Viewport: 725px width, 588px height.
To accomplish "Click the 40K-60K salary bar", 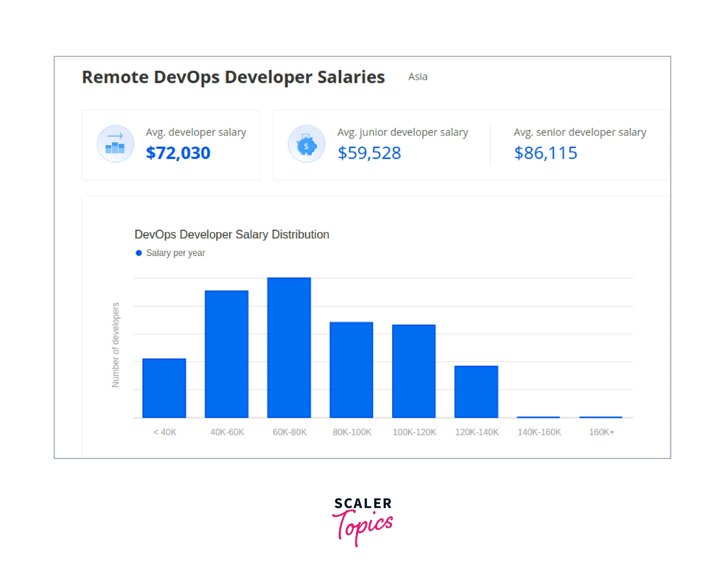I will tap(226, 354).
